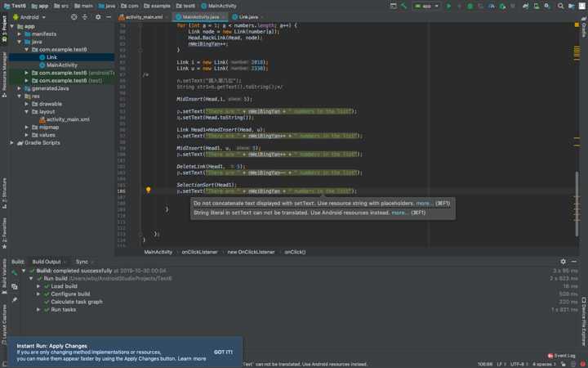The image size is (588, 368).
Task: Run the app with green play icon
Action: pos(448,6)
